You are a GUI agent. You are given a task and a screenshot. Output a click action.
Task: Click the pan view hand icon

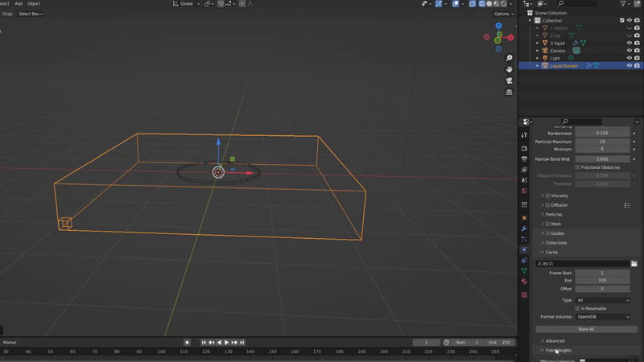(510, 69)
